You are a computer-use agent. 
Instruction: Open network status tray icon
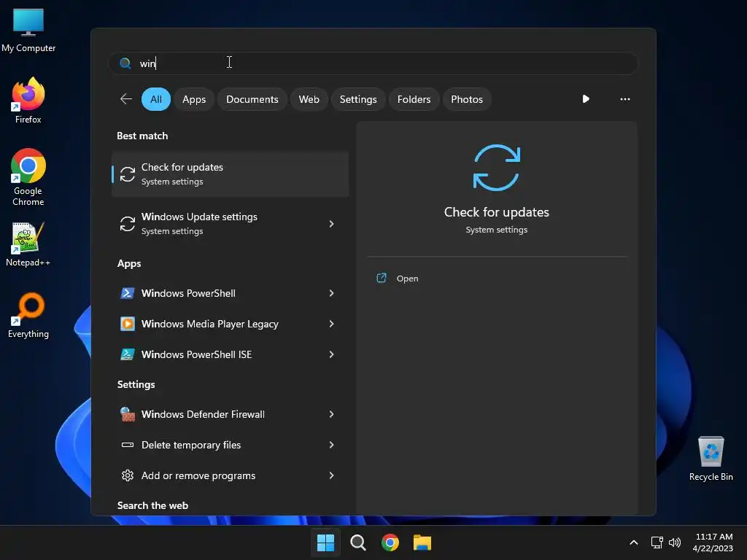(657, 542)
